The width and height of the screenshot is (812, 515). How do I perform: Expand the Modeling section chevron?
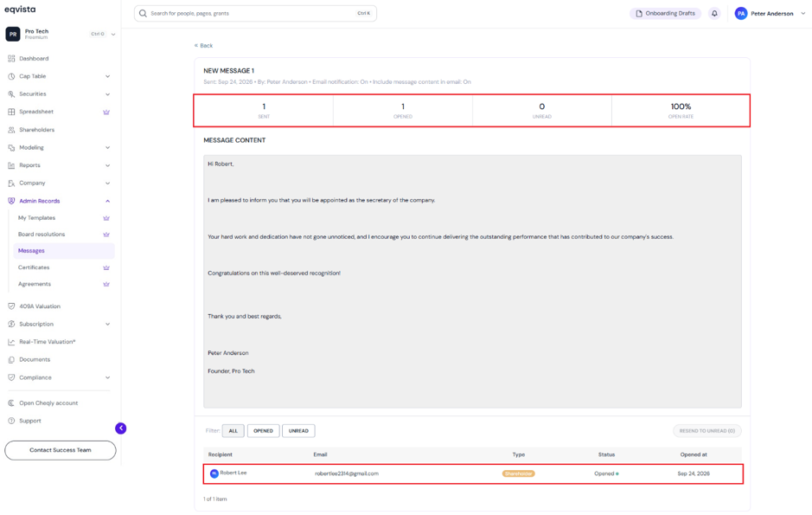tap(108, 148)
